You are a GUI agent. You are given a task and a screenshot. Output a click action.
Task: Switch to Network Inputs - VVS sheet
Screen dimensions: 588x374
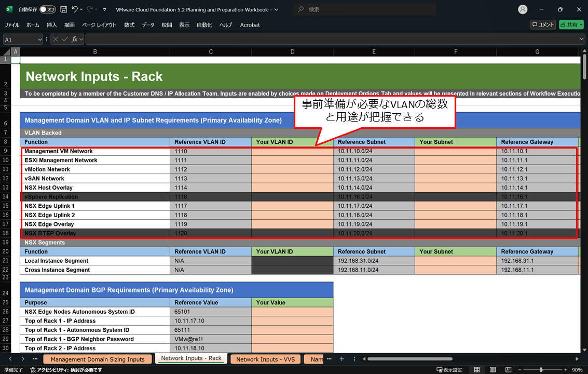pos(266,359)
